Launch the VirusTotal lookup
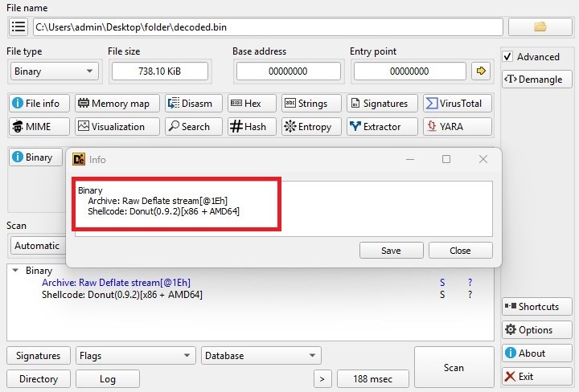Image resolution: width=579 pixels, height=392 pixels. coord(454,104)
